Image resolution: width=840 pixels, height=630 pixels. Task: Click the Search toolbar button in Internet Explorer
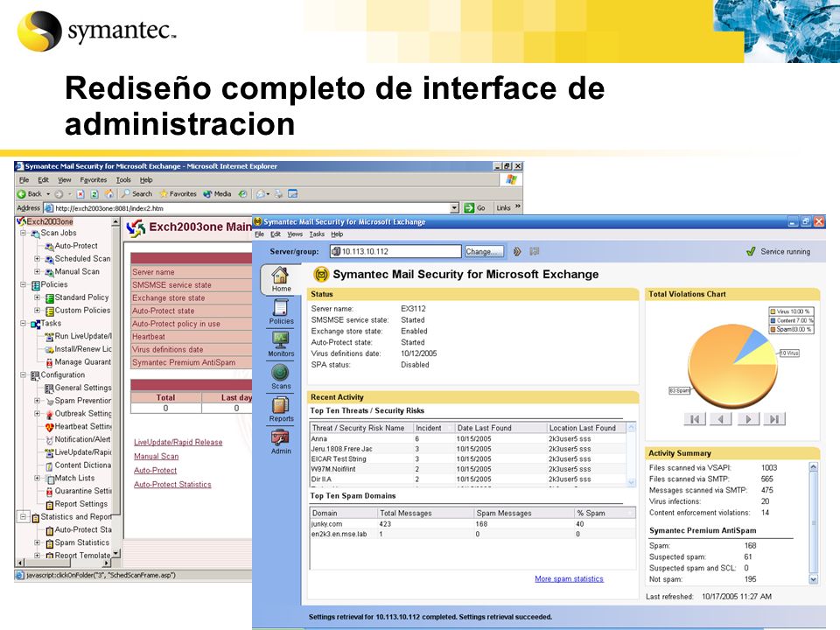click(x=136, y=194)
